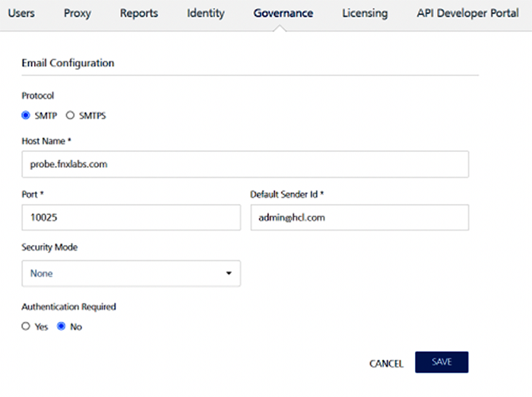This screenshot has width=532, height=397.
Task: Focus the Port number field
Action: (131, 218)
